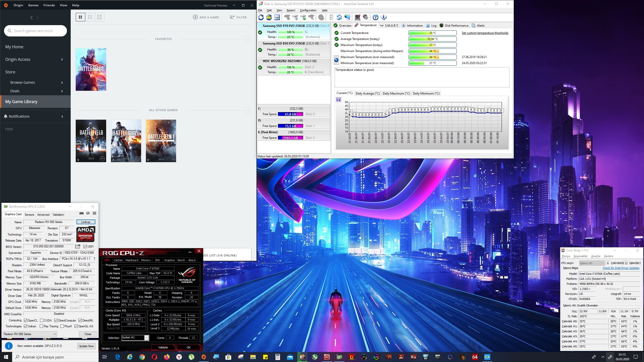The image size is (644, 362).
Task: Switch Origin library to medium grid view
Action: tap(90, 17)
